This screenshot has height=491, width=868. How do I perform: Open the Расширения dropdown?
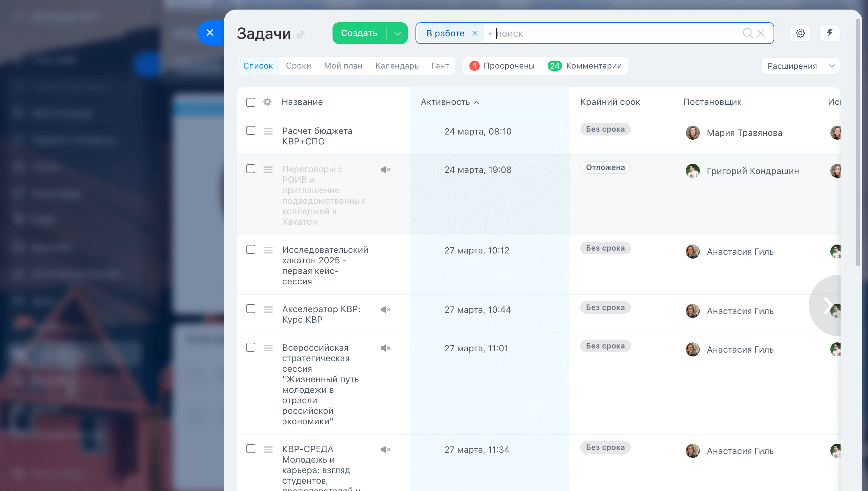pyautogui.click(x=800, y=66)
